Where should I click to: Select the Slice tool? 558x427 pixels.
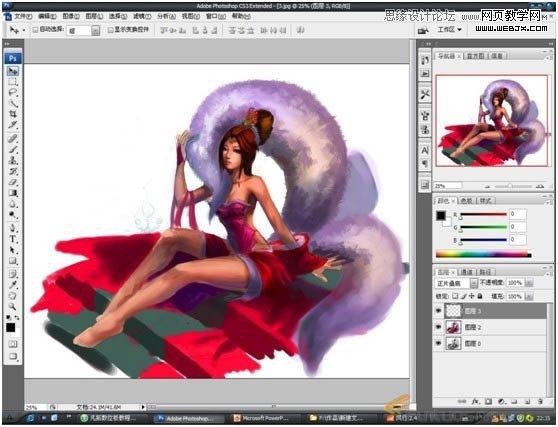[13, 125]
